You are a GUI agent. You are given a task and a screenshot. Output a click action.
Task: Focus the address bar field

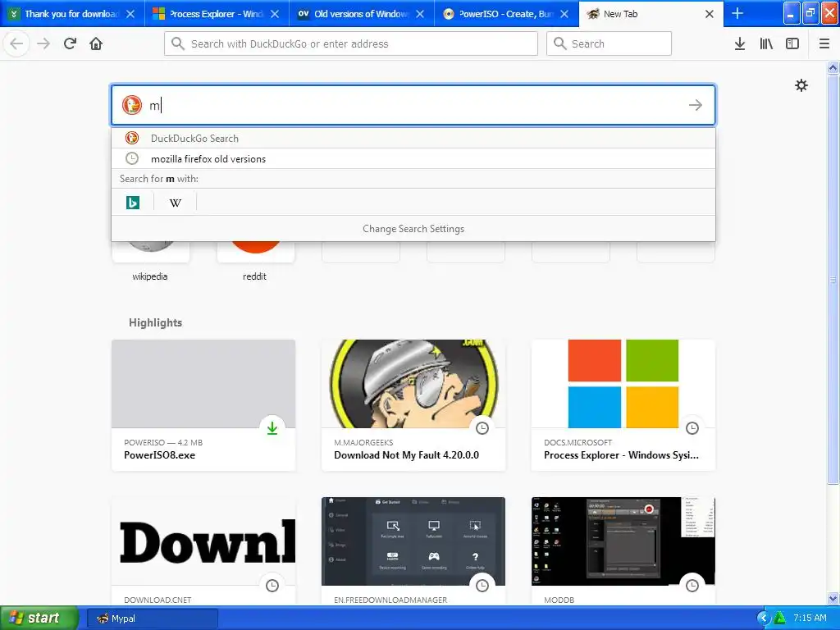pyautogui.click(x=351, y=43)
